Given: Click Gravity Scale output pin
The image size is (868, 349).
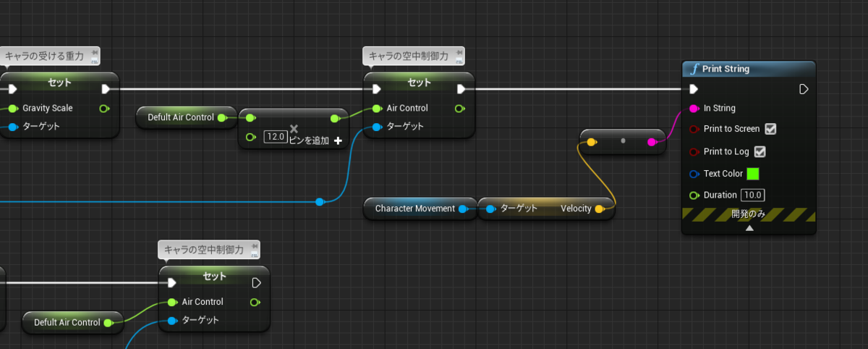Looking at the screenshot, I should coord(104,108).
